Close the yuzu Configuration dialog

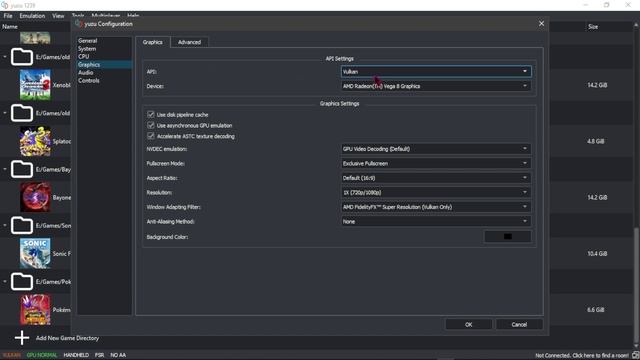pyautogui.click(x=541, y=24)
